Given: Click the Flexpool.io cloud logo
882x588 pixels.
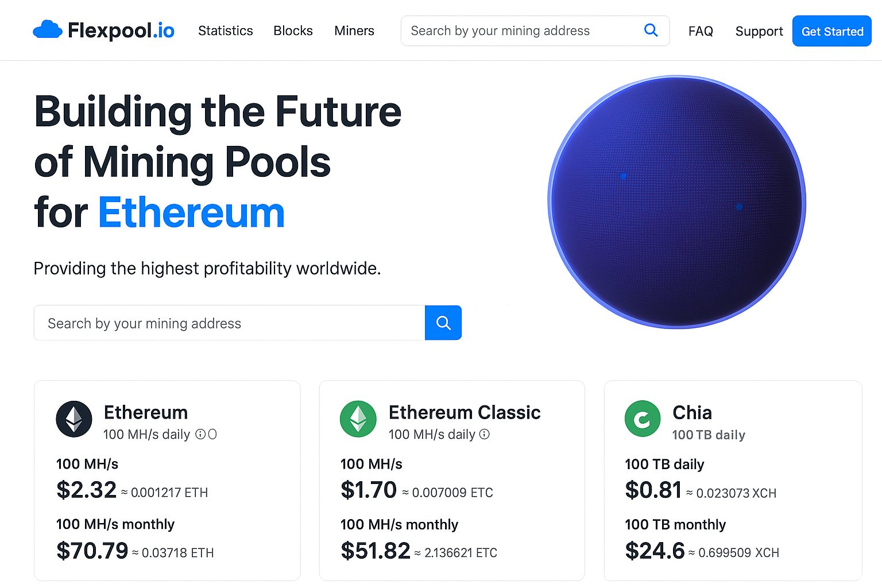Looking at the screenshot, I should click(x=48, y=29).
